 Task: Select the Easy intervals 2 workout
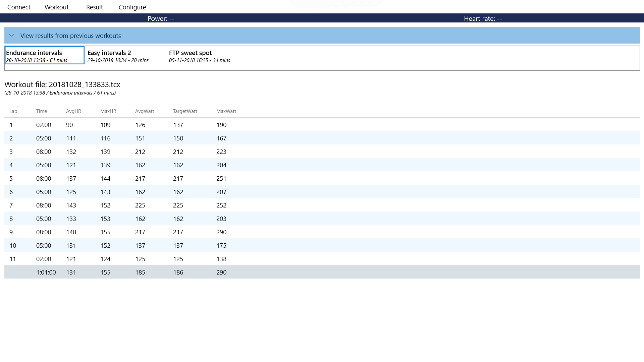click(118, 56)
